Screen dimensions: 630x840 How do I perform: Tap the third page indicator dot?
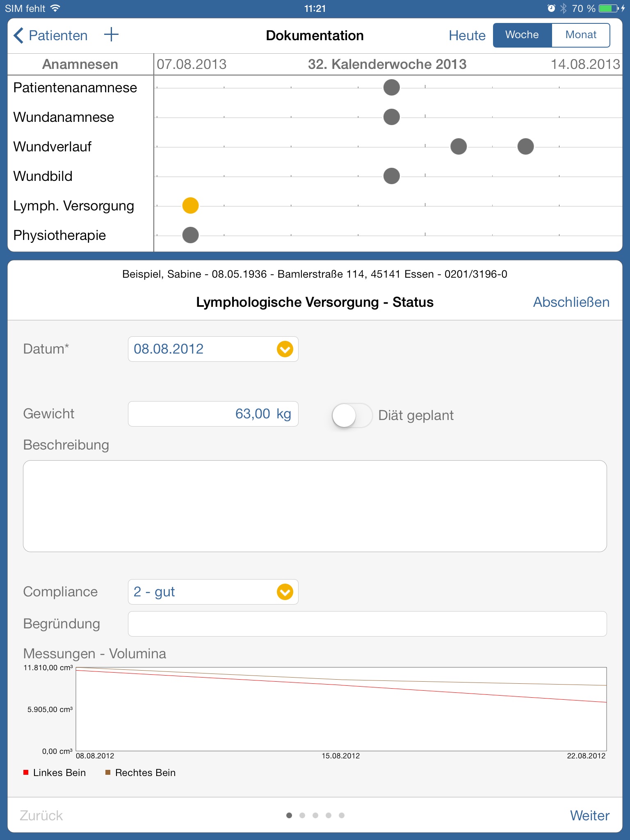(315, 815)
